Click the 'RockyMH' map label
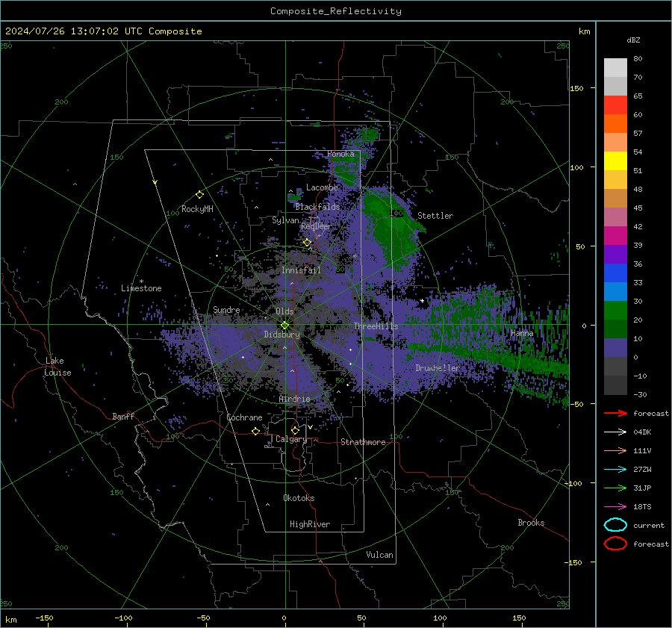 197,209
